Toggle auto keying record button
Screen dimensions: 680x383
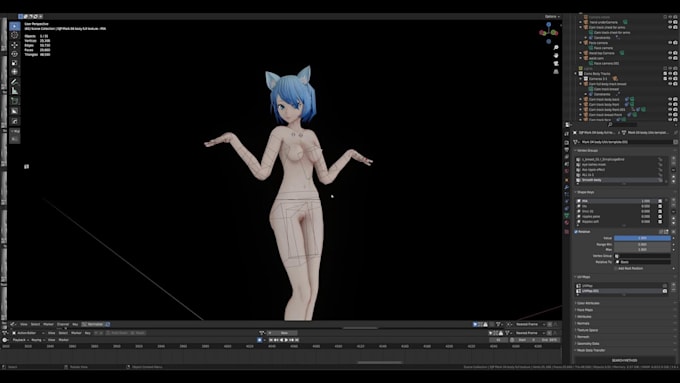coord(259,340)
